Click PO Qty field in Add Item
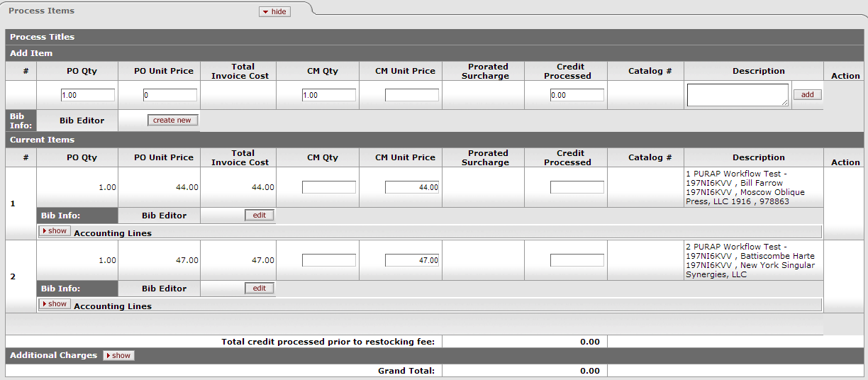This screenshot has height=380, width=868. point(88,95)
